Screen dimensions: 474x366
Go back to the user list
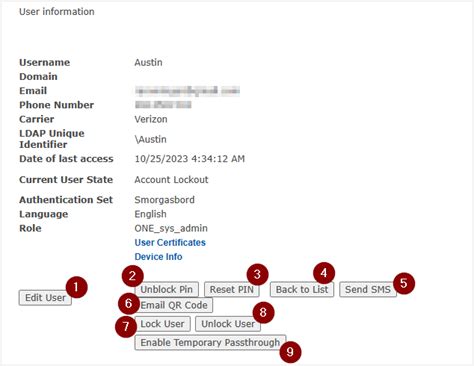pos(302,289)
